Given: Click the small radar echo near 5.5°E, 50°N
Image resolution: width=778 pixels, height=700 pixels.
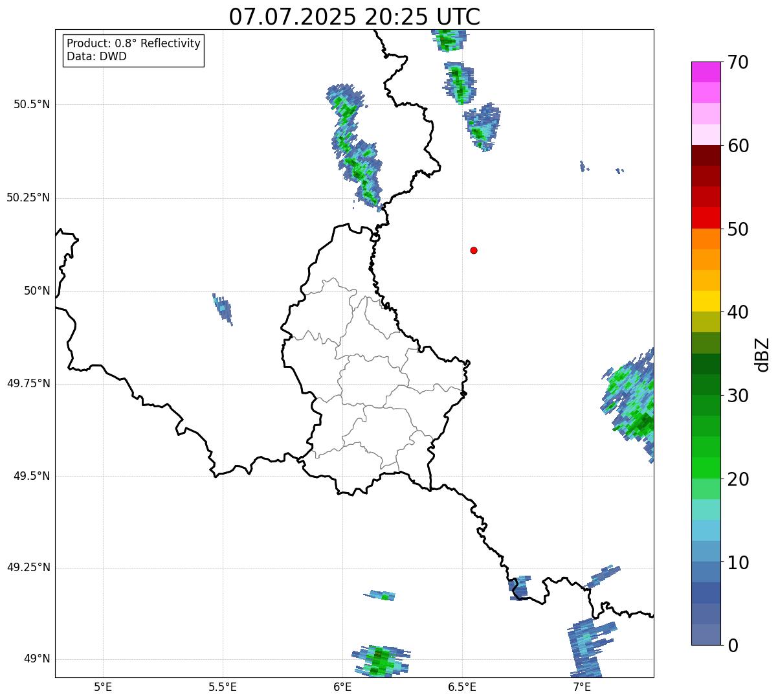Looking at the screenshot, I should pos(223,310).
